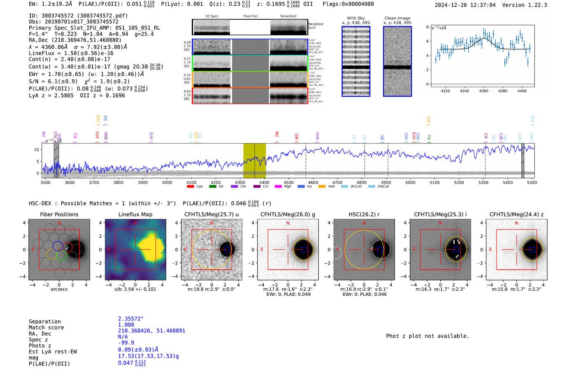Open the Lineflux Map panel
Viewport: 576px width, 392px height.
point(135,250)
